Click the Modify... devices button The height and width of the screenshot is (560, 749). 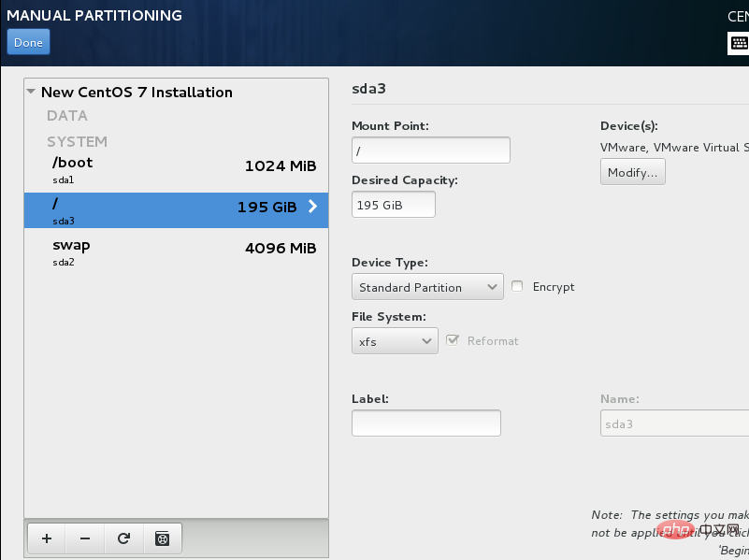pyautogui.click(x=632, y=172)
